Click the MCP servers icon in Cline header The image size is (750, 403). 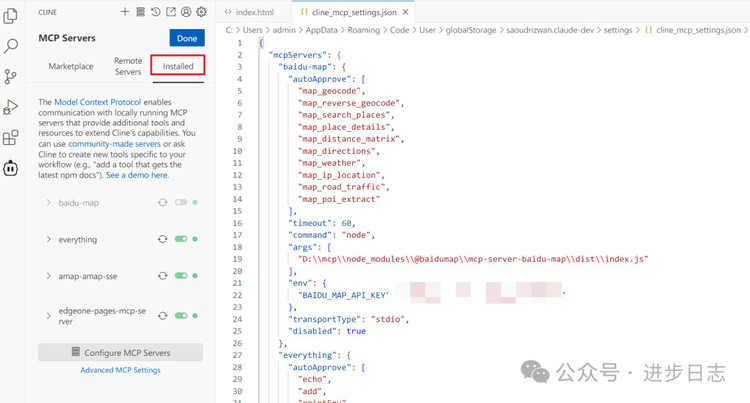click(x=140, y=12)
